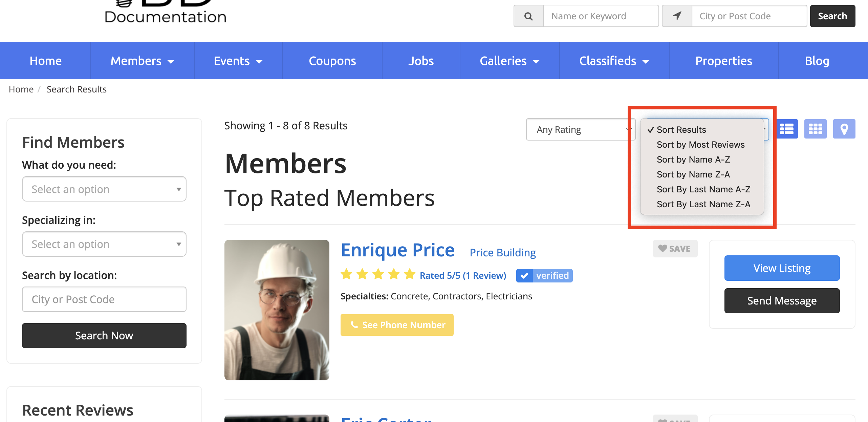Select Sort by Name Z-A option

coord(693,174)
